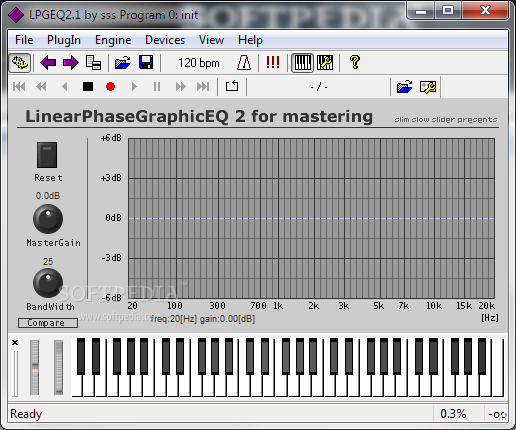Maximize the LPGEQ2.1 window
The width and height of the screenshot is (516, 430).
tap(448, 11)
